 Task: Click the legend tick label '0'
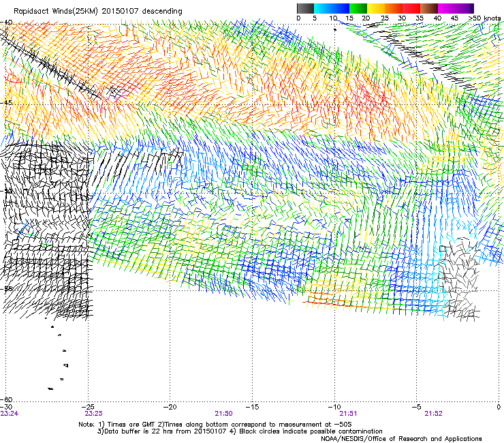[298, 18]
